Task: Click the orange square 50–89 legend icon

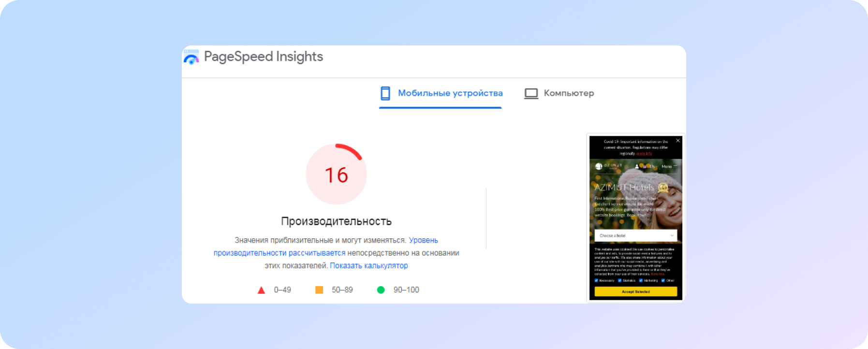Action: click(319, 290)
